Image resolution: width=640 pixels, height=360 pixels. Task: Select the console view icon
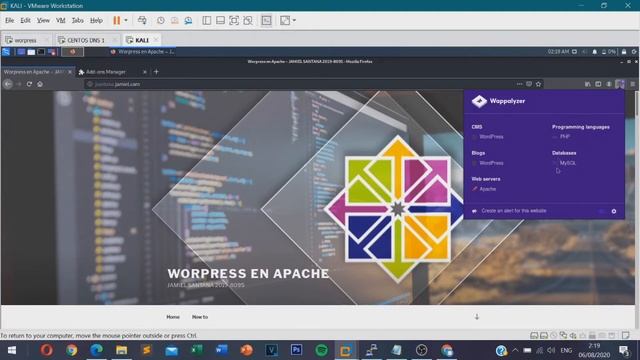[266, 20]
